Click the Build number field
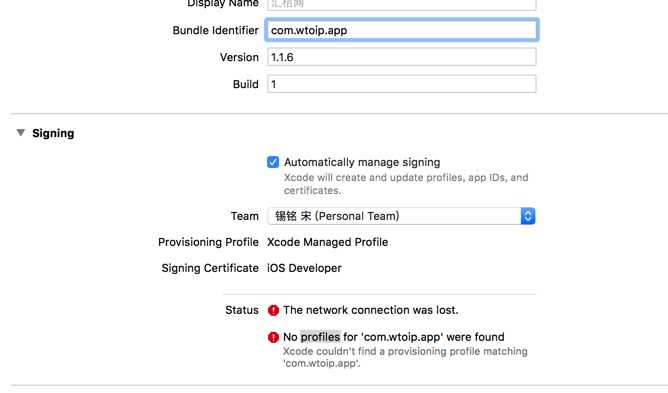Screen dimensions: 668x393 [x=401, y=84]
